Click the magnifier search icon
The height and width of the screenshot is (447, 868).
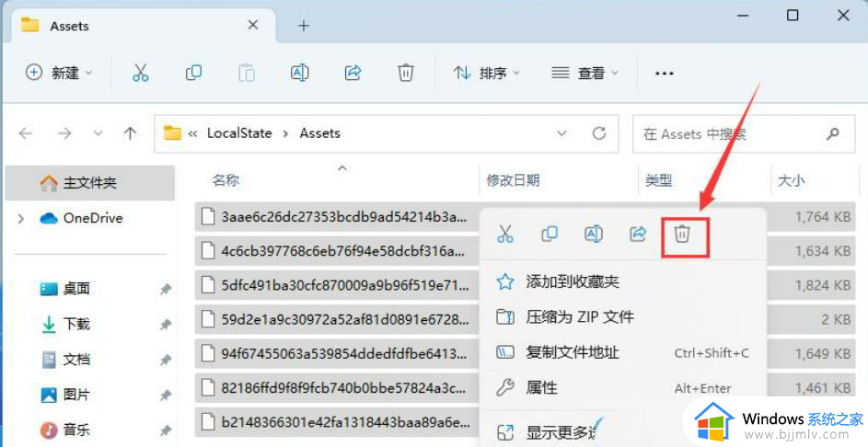click(x=833, y=133)
